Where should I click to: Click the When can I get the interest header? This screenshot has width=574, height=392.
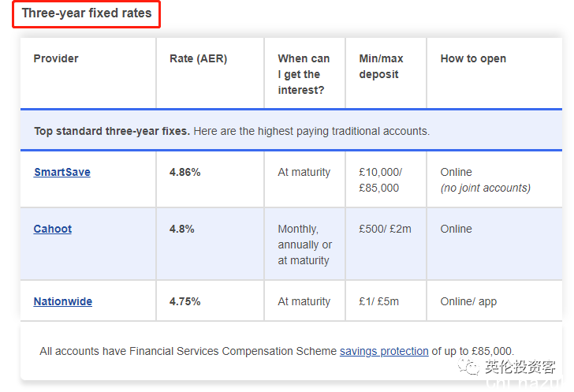click(304, 74)
